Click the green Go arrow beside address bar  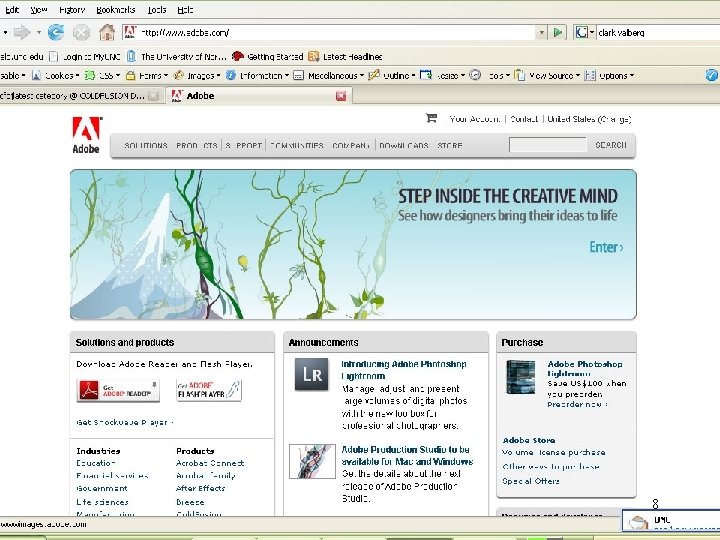[558, 33]
